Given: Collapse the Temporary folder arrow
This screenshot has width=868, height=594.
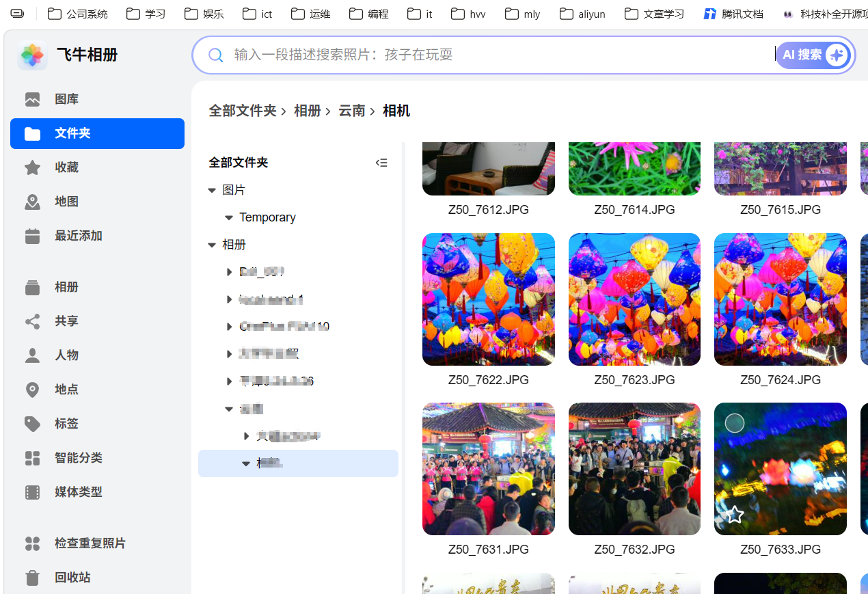Looking at the screenshot, I should click(x=229, y=217).
